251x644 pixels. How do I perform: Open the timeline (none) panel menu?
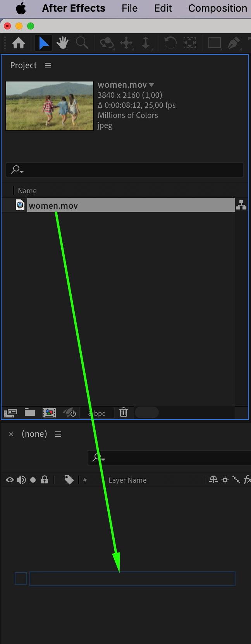58,434
